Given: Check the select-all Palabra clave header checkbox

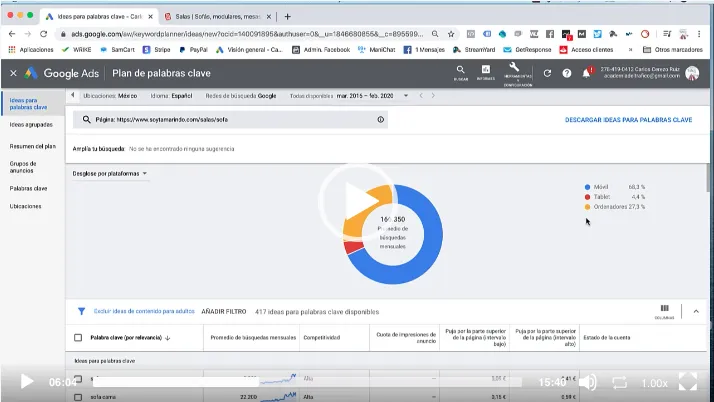Looking at the screenshot, I should pos(78,337).
